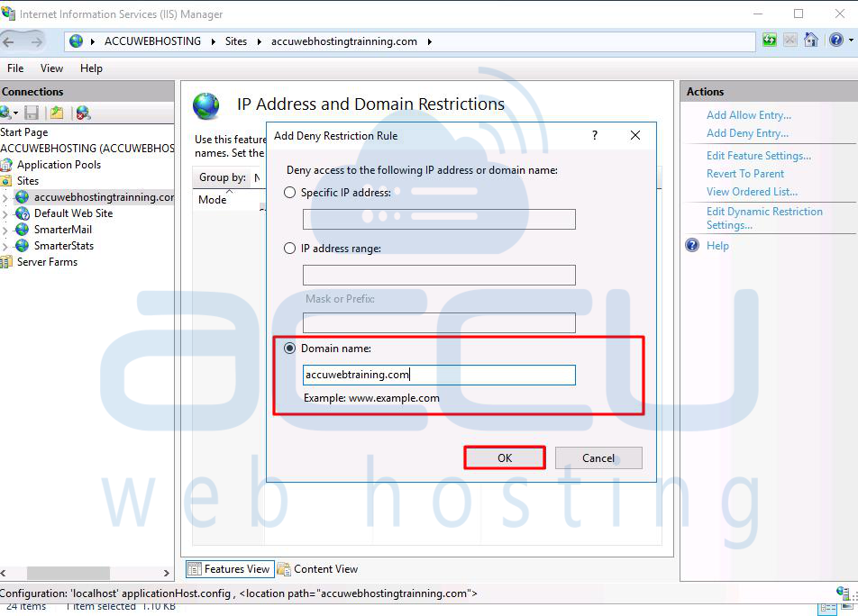This screenshot has height=616, width=858.
Task: Click the accuwebhostingtrainning.com globe icon
Action: (22, 196)
